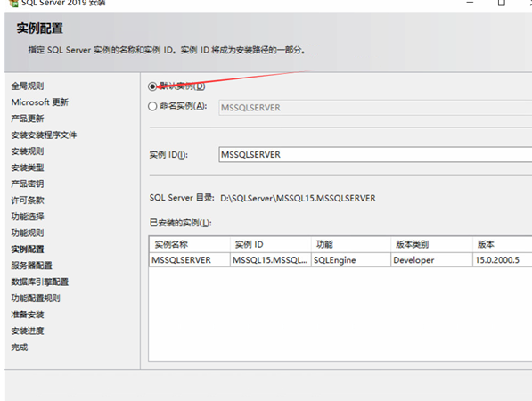Viewport: 532px width, 401px height.
Task: Open 许可条款 step
Action: pyautogui.click(x=28, y=200)
